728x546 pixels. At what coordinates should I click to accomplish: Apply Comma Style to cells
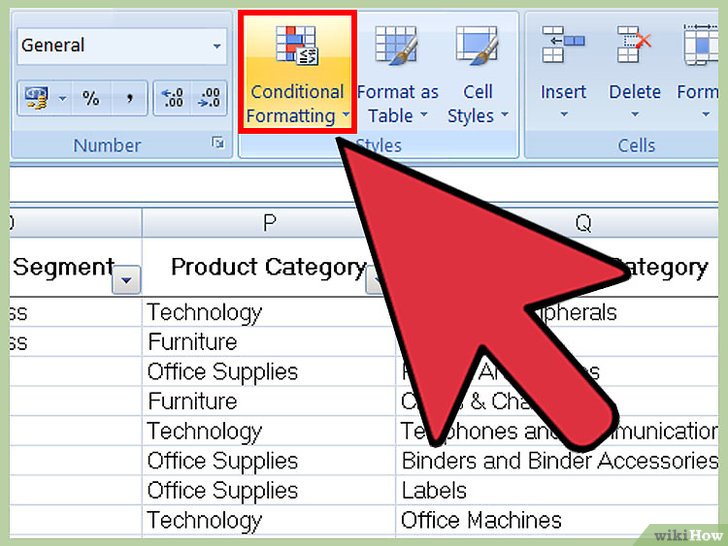click(x=130, y=98)
